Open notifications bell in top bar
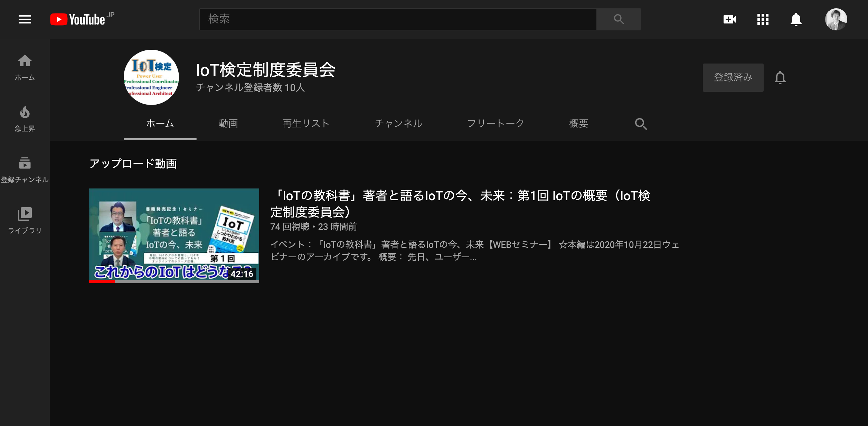Viewport: 868px width, 426px height. tap(796, 19)
